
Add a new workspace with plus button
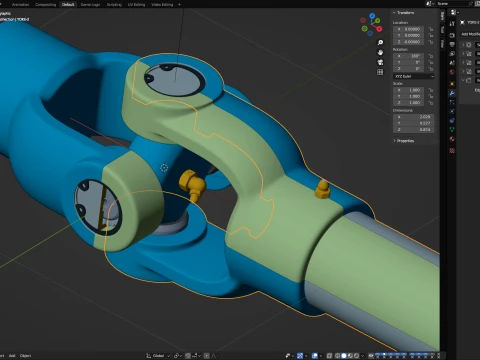pyautogui.click(x=179, y=5)
